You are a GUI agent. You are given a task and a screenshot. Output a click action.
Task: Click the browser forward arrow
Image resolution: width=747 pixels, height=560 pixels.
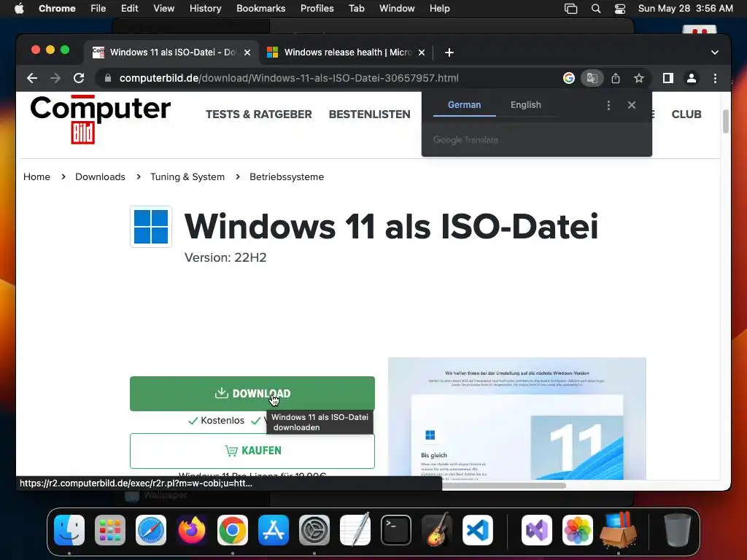(55, 78)
